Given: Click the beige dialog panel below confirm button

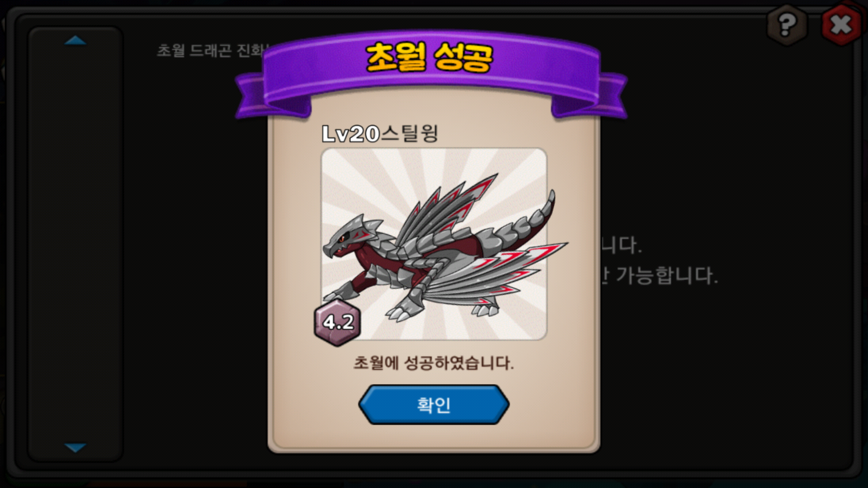Looking at the screenshot, I should pyautogui.click(x=434, y=436).
